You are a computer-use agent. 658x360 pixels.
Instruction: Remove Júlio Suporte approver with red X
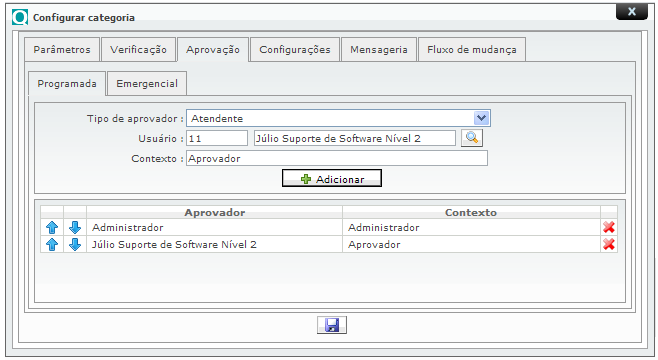coord(608,244)
